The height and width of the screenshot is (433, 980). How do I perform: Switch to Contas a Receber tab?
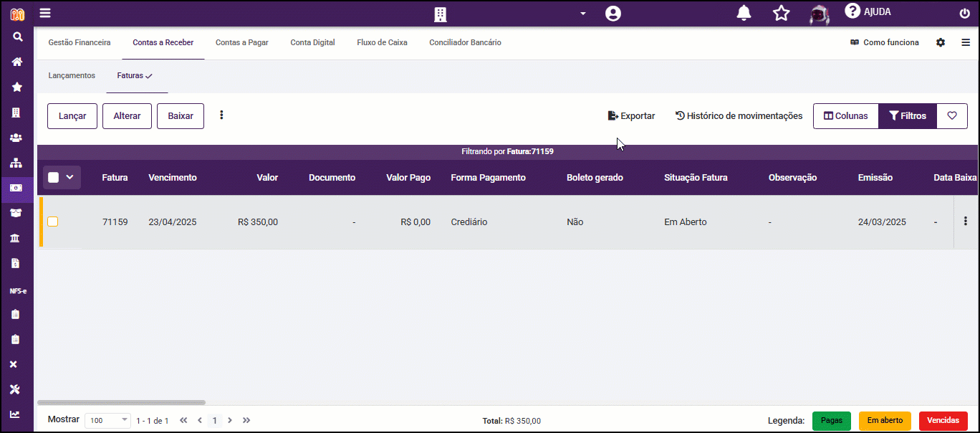coord(163,43)
